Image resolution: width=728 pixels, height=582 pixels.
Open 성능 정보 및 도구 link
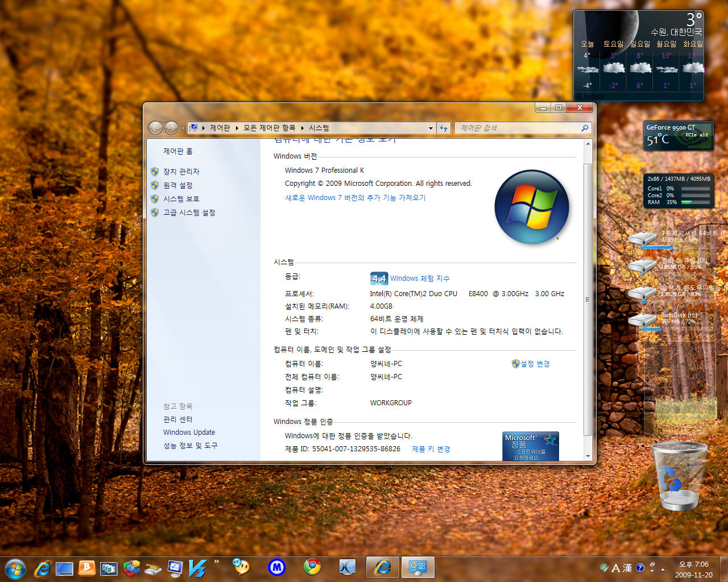tap(191, 446)
